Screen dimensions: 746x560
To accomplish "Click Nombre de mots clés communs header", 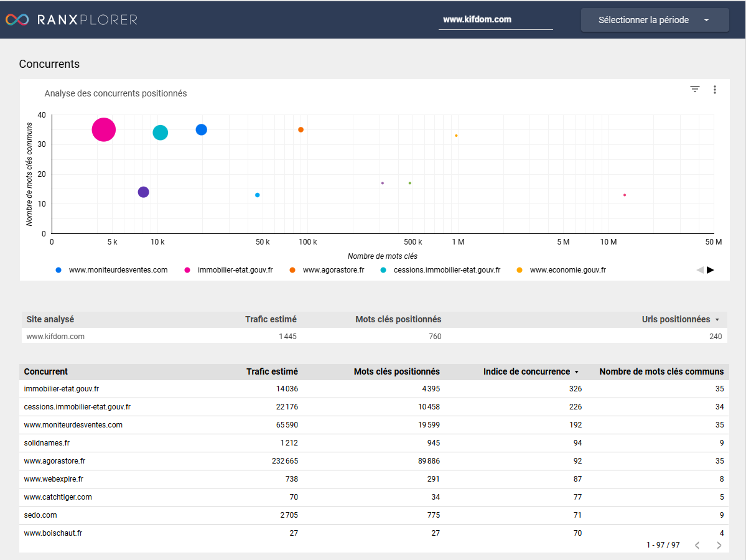I will point(661,371).
